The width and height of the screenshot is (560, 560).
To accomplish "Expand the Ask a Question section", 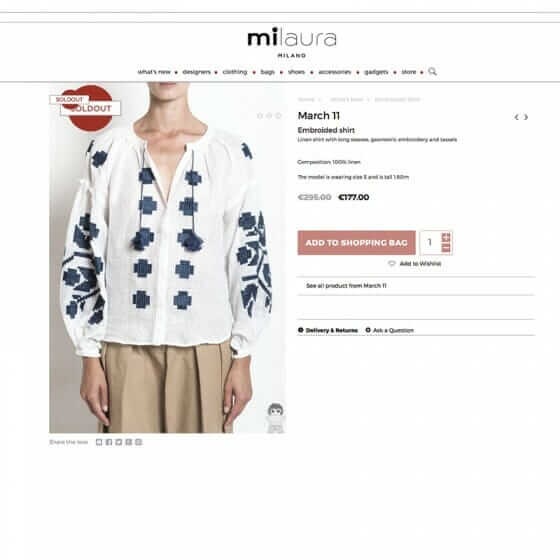I will tap(390, 330).
